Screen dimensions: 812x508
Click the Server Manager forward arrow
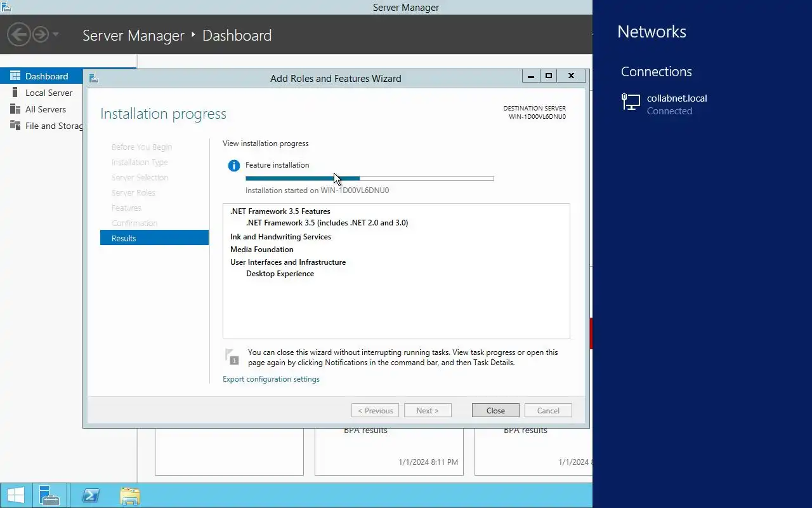[x=41, y=34]
